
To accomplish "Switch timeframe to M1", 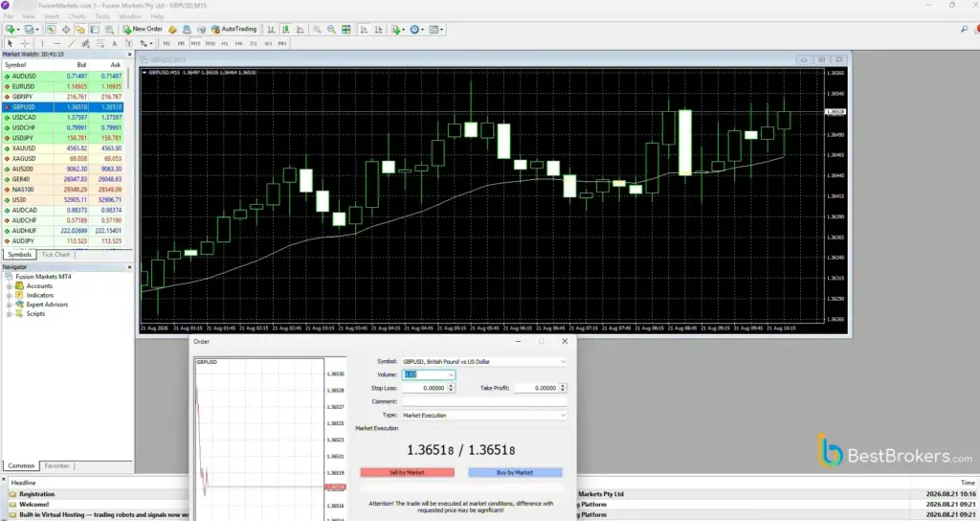I will click(167, 44).
